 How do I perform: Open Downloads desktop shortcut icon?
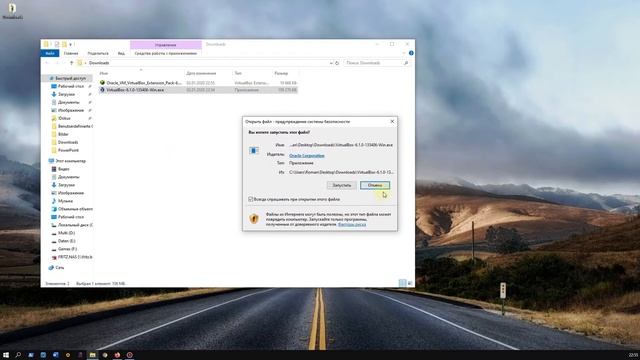pyautogui.click(x=12, y=11)
